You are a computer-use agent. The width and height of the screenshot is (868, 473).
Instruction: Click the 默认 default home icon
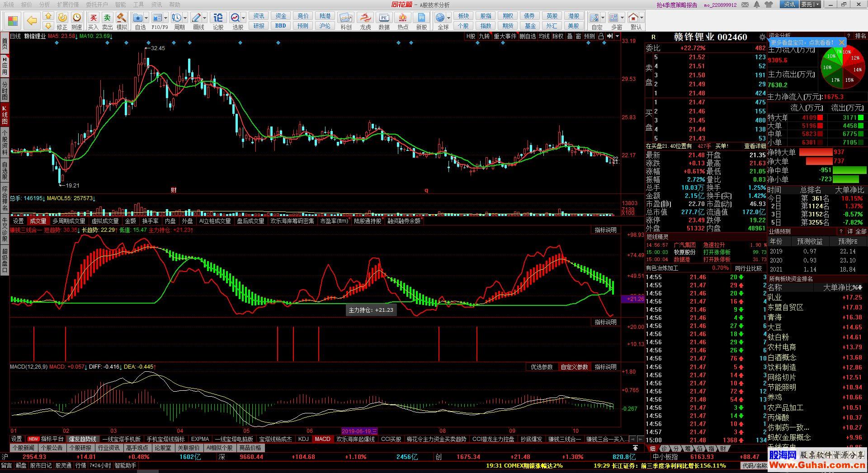point(633,18)
